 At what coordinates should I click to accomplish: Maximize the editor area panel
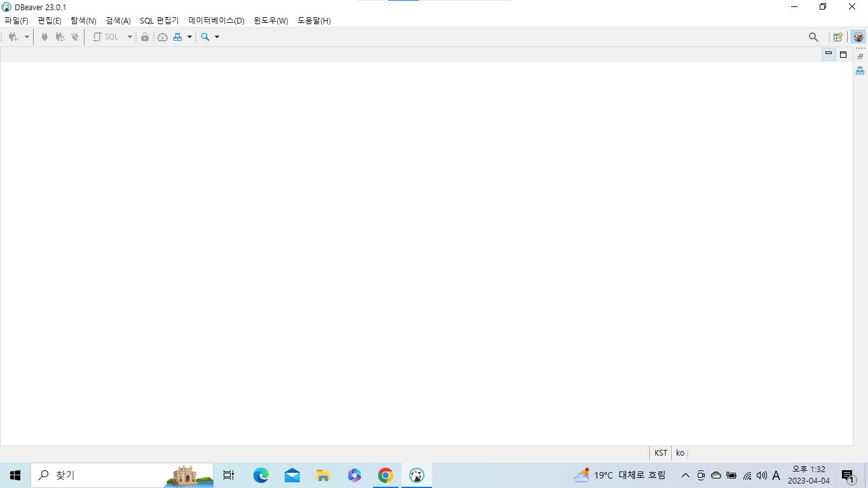pyautogui.click(x=843, y=55)
